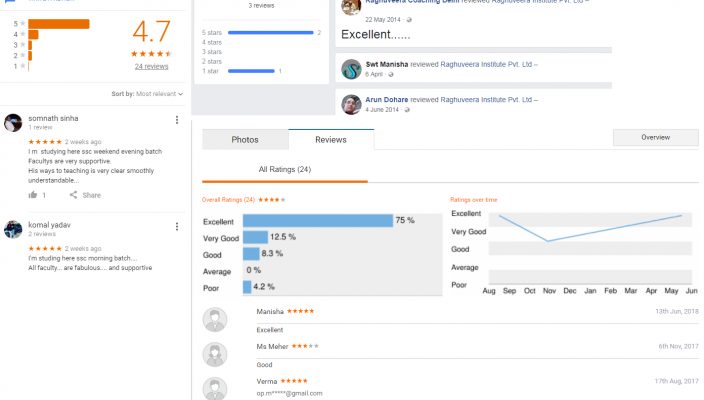Click the globe icon next to 22 May 2014

[409, 20]
